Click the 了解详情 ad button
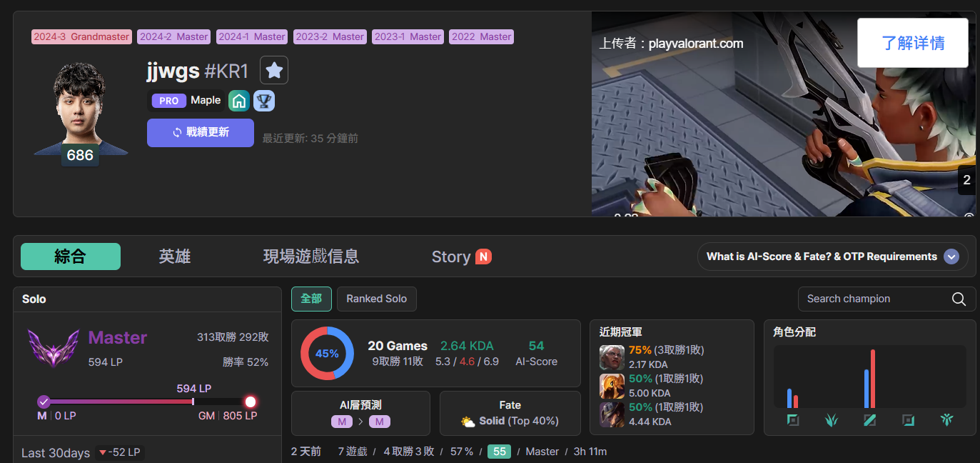Image resolution: width=980 pixels, height=463 pixels. coord(913,43)
